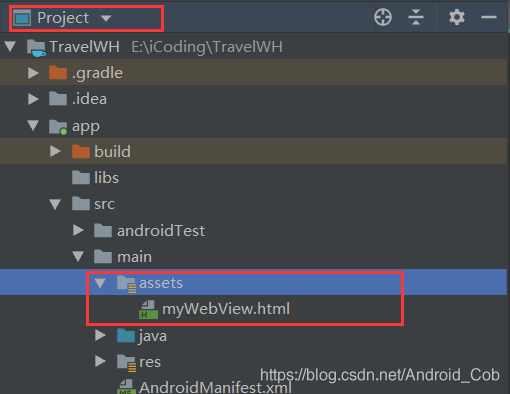Select the .gradle tree row label
This screenshot has height=394, width=510.
coord(97,73)
